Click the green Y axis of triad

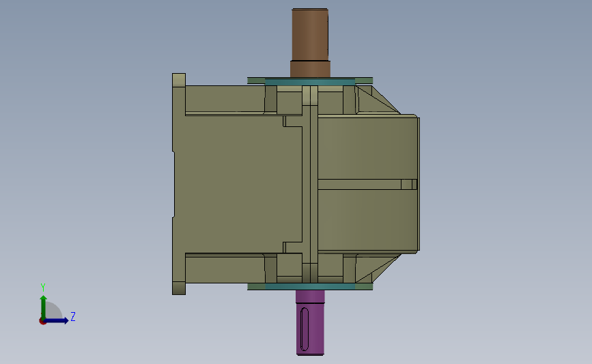44,307
